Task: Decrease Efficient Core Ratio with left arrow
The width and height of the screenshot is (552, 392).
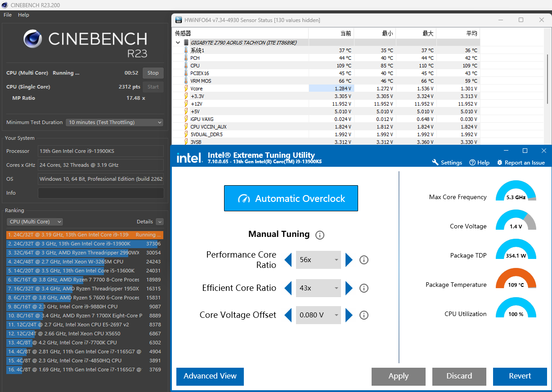Action: tap(288, 288)
